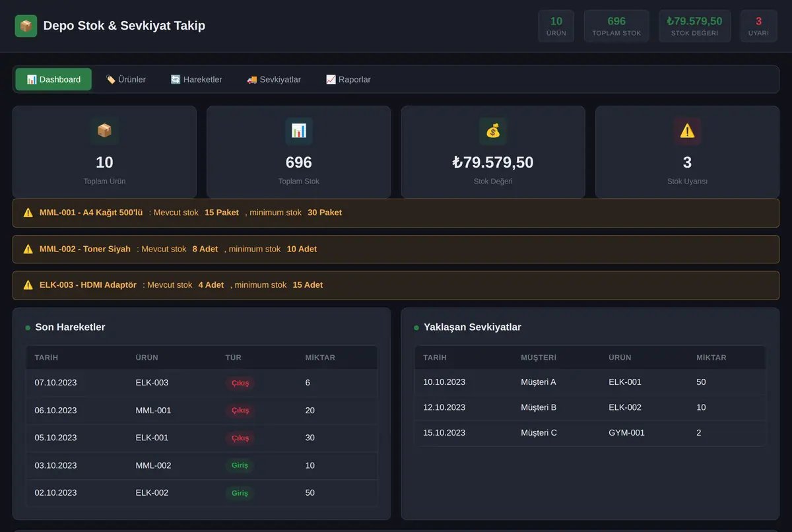Viewport: 792px width, 532px height.
Task: Click the alert text MML-001 - A4 Kağıt 500'lü
Action: (x=91, y=213)
